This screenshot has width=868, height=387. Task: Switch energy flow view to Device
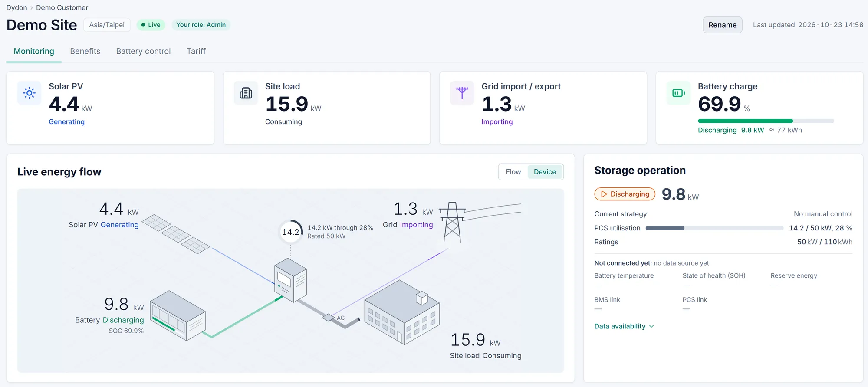545,172
